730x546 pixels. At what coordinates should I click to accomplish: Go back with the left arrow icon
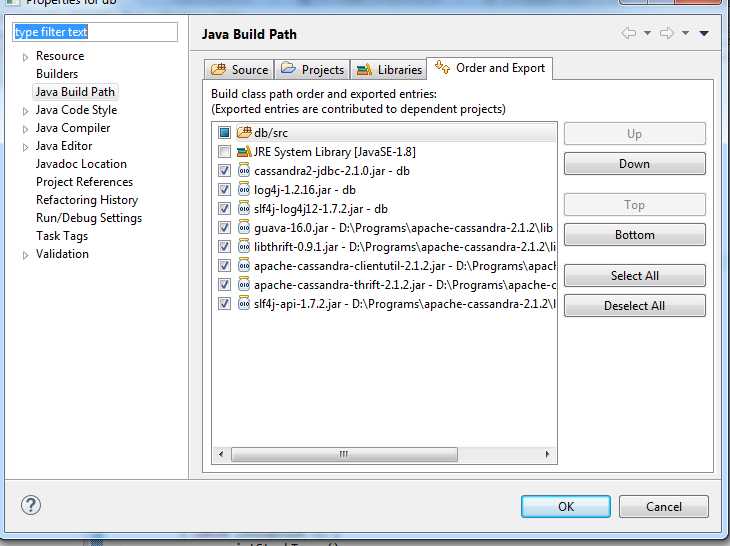tap(629, 34)
